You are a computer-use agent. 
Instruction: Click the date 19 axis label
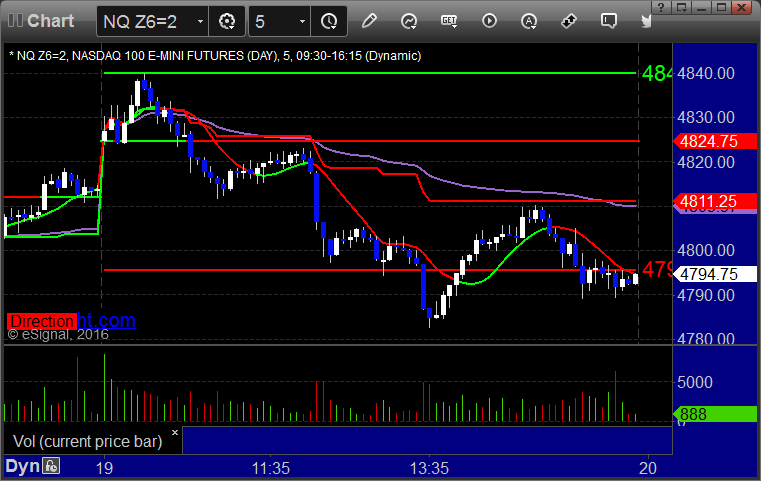(x=104, y=468)
